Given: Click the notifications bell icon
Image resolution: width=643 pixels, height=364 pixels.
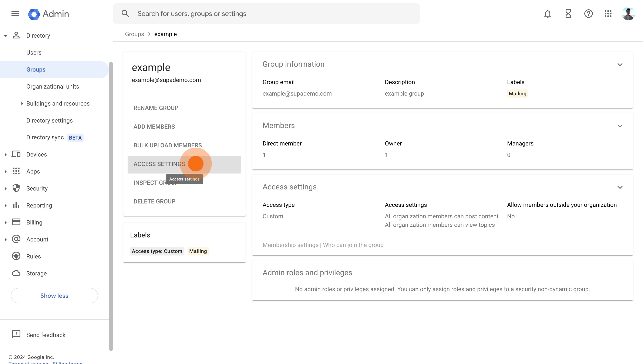Looking at the screenshot, I should point(547,14).
